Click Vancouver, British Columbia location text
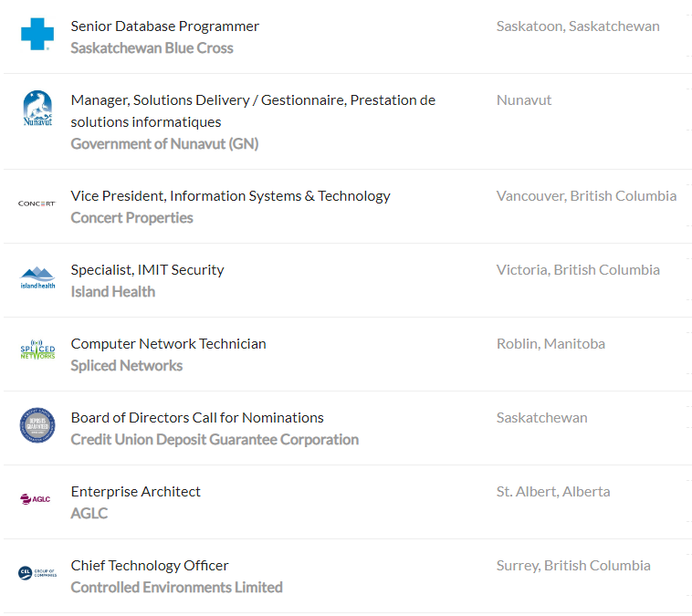The width and height of the screenshot is (692, 616). click(x=586, y=196)
